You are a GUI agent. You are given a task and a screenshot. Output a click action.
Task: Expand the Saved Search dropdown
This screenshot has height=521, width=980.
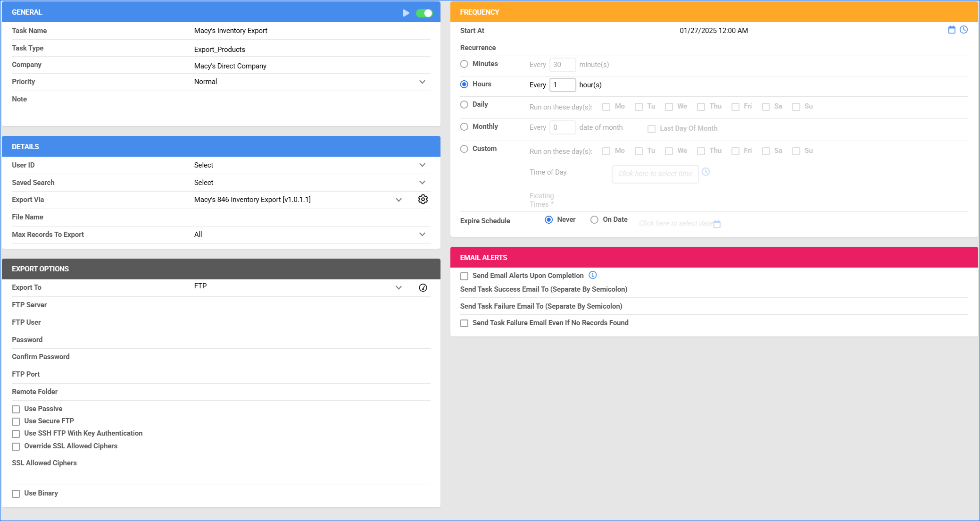click(423, 183)
